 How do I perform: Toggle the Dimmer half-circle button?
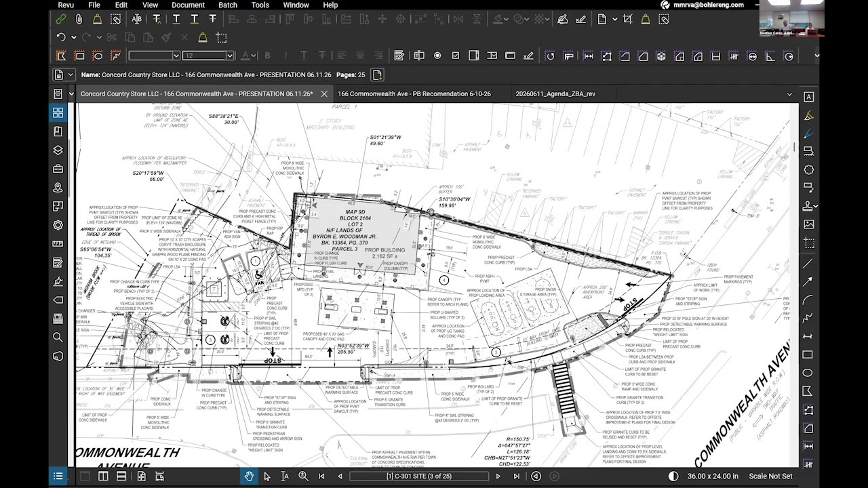(x=673, y=476)
